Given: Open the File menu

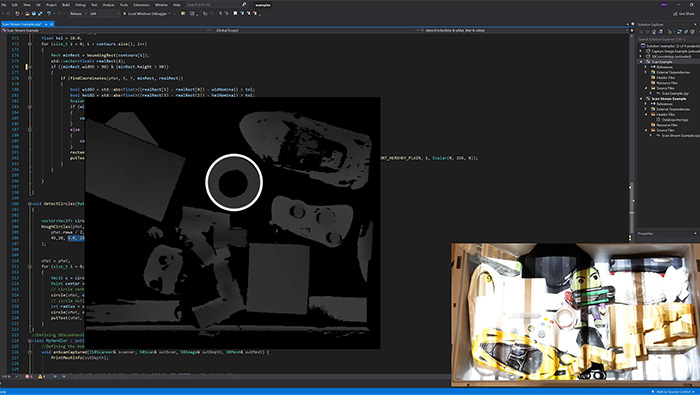Looking at the screenshot, I should pos(4,5).
